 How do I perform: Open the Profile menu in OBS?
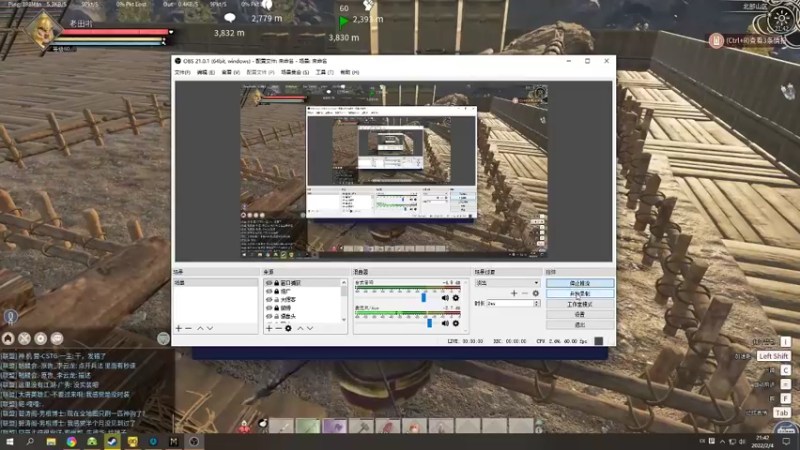[260, 72]
